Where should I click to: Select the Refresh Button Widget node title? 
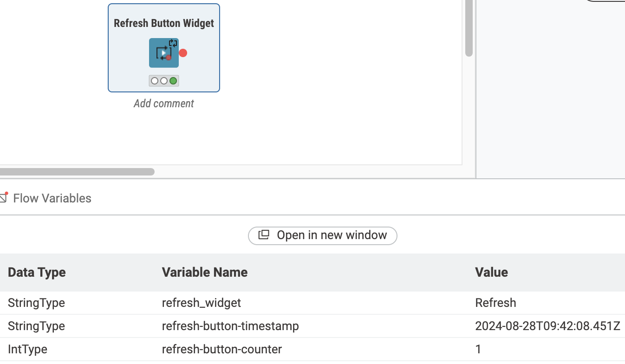pos(164,23)
